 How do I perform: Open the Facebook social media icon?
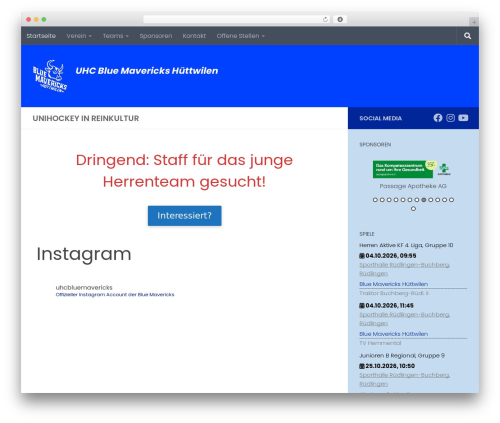click(438, 118)
